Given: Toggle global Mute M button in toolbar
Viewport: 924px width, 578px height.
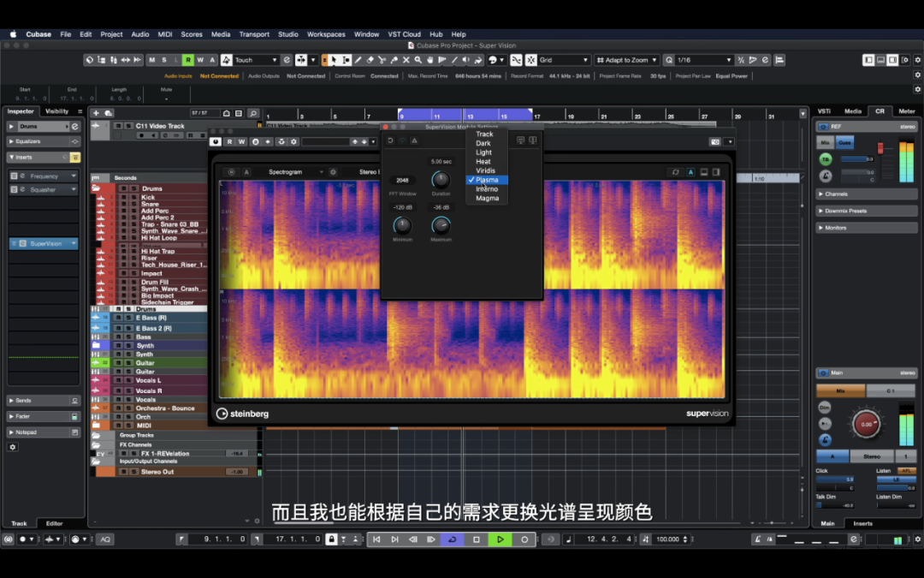Looking at the screenshot, I should point(152,60).
